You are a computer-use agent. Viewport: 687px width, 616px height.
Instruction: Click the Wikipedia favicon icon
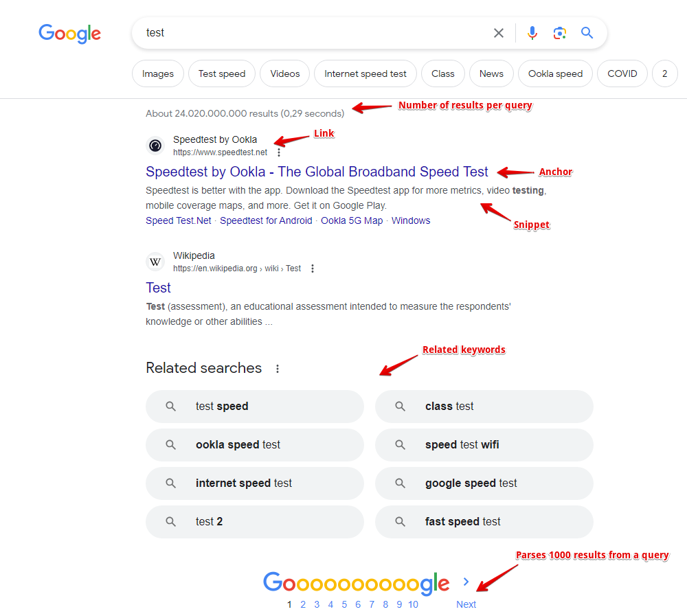155,262
